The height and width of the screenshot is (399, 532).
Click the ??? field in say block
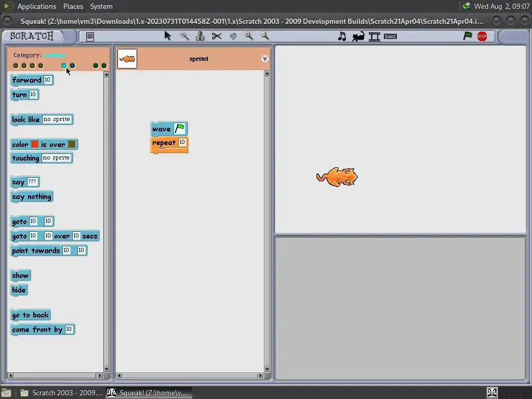coord(32,181)
